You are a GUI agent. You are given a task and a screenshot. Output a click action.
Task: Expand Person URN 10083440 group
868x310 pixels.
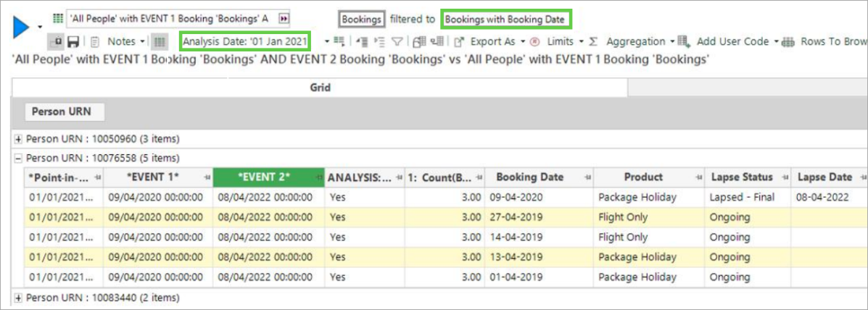point(18,298)
